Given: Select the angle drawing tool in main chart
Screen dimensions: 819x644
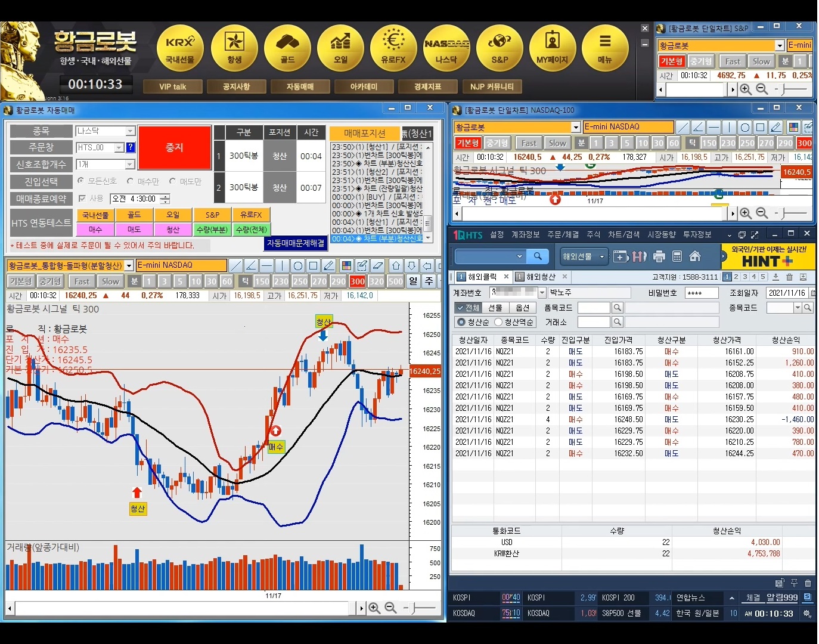Looking at the screenshot, I should 251,265.
